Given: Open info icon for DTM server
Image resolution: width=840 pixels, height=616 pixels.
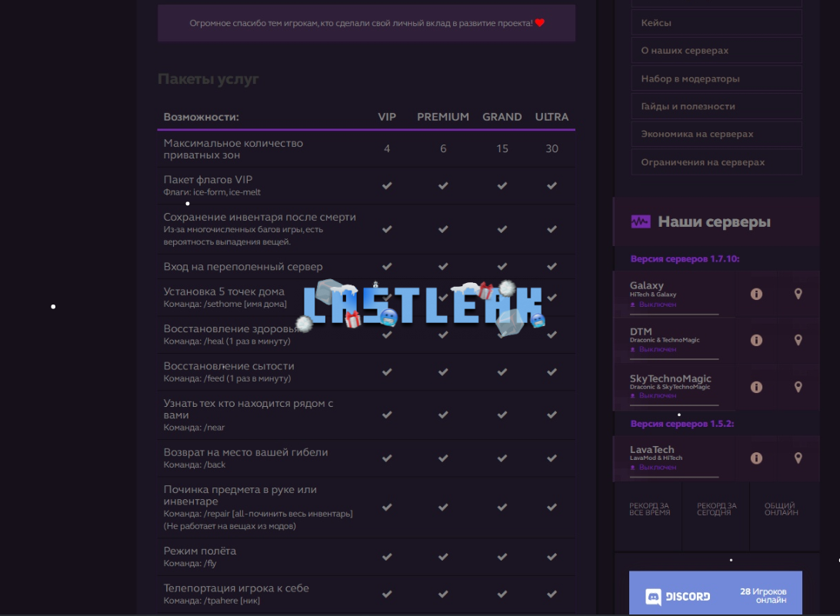Looking at the screenshot, I should coord(756,340).
